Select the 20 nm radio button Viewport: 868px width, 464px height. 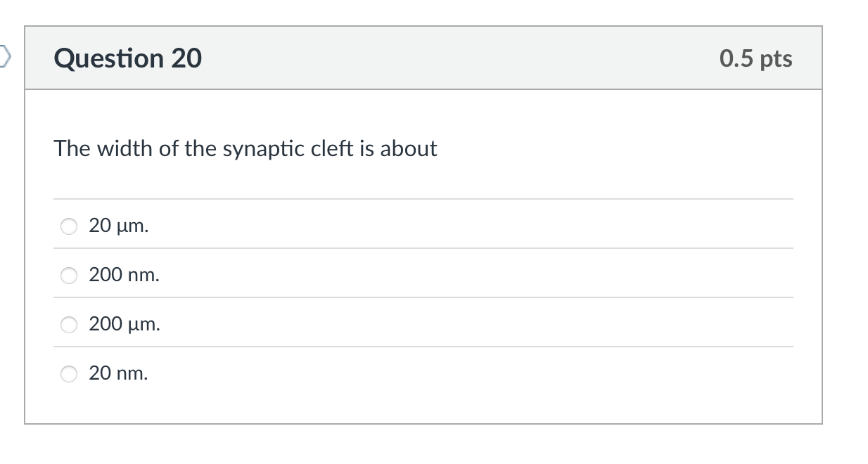coord(69,374)
